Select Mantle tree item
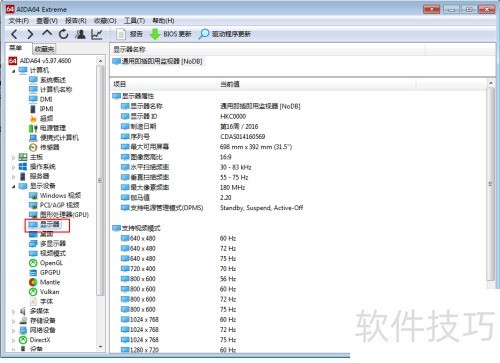 pos(45,283)
